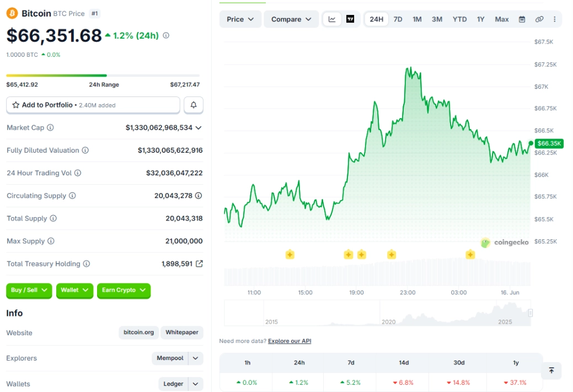The width and height of the screenshot is (573, 392).
Task: Click Explore our API link
Action: [x=290, y=341]
